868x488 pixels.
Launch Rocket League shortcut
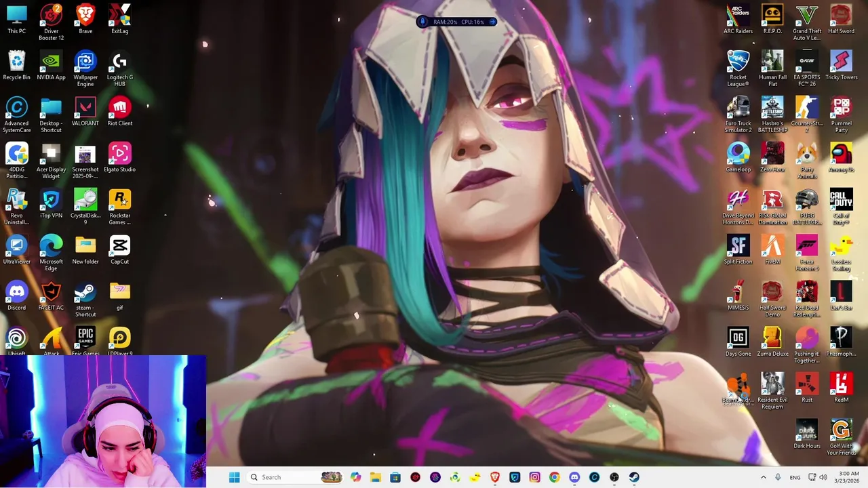point(738,68)
